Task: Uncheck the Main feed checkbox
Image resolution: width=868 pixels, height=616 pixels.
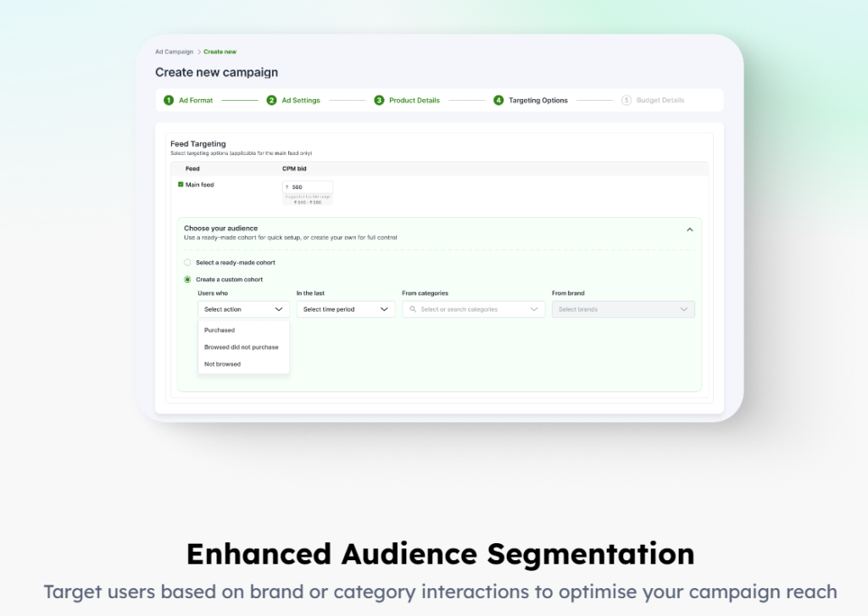Action: [x=181, y=184]
